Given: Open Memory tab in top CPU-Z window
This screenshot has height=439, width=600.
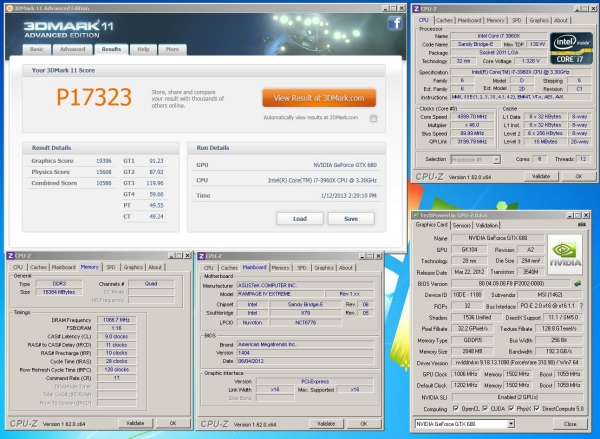Looking at the screenshot, I should point(495,20).
